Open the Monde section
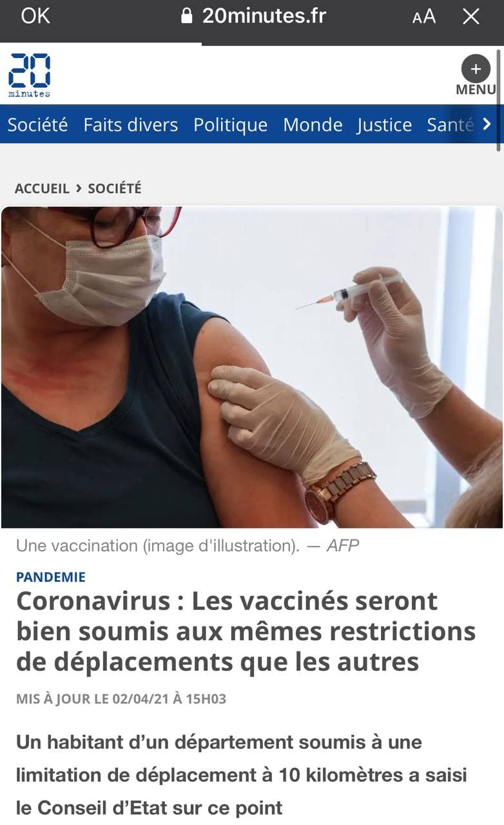The image size is (504, 825). [313, 124]
